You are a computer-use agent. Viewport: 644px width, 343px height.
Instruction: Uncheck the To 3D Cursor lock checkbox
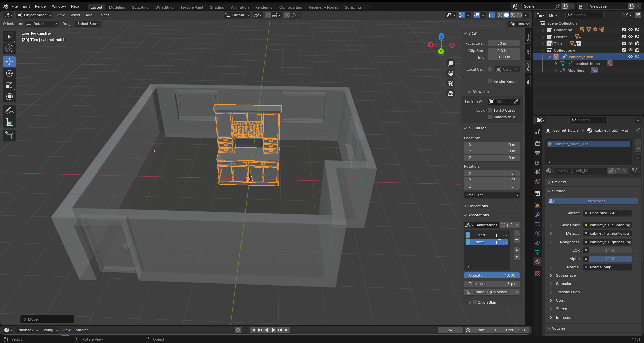click(491, 110)
